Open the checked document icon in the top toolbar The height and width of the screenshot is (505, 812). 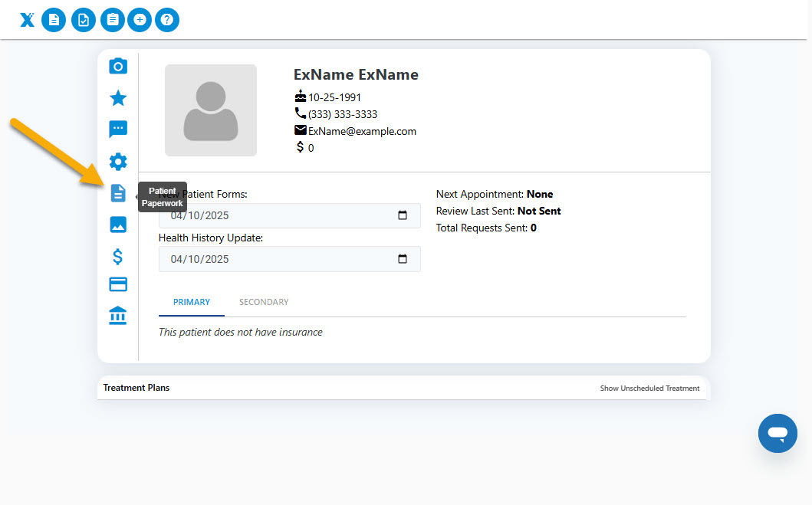84,20
